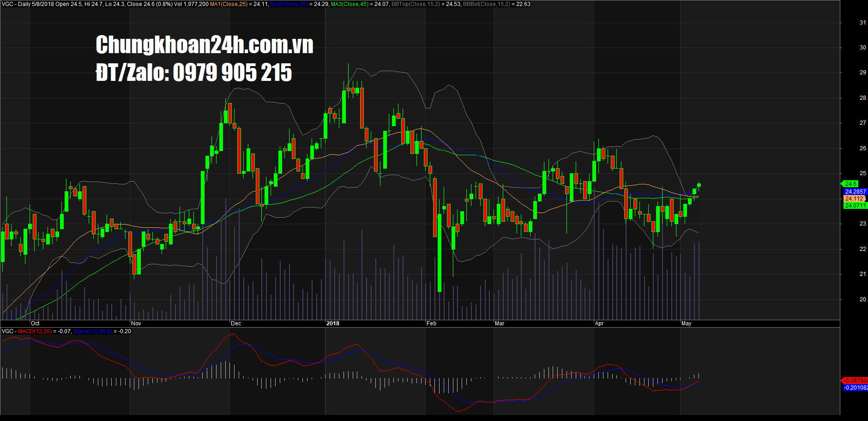Image resolution: width=868 pixels, height=421 pixels.
Task: Click the last green candlestick in May
Action: 699,185
